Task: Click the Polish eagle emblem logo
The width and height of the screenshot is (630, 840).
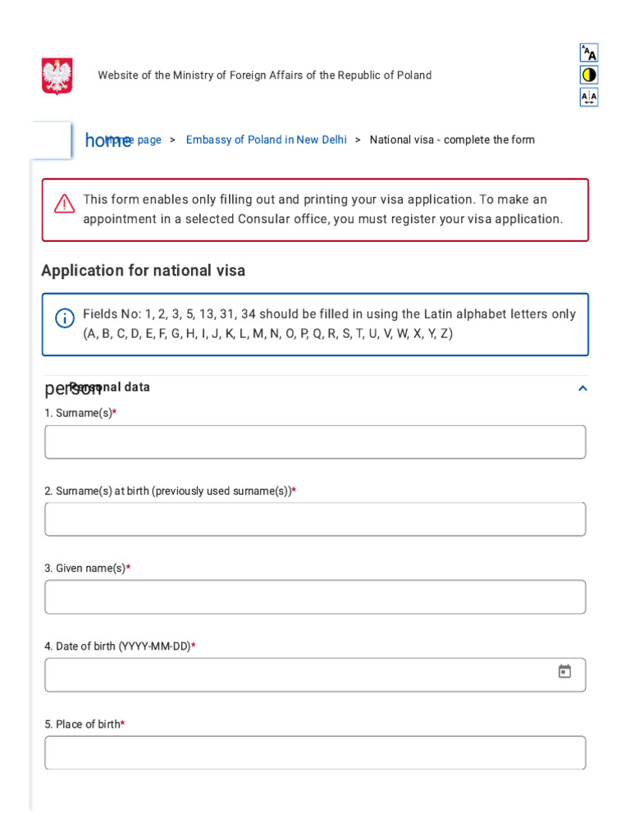Action: tap(57, 75)
